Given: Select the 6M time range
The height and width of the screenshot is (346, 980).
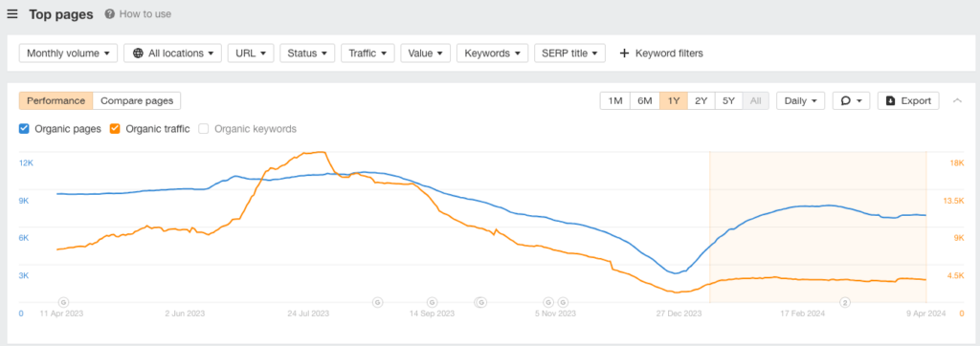Looking at the screenshot, I should pyautogui.click(x=644, y=100).
